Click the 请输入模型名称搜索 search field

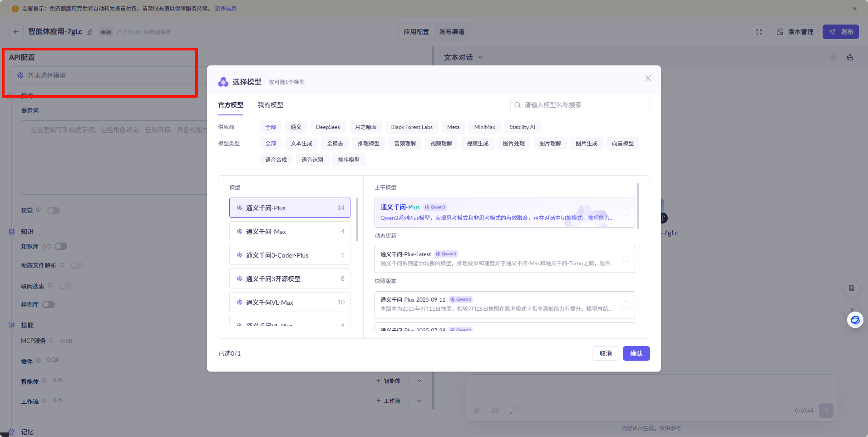[x=580, y=105]
